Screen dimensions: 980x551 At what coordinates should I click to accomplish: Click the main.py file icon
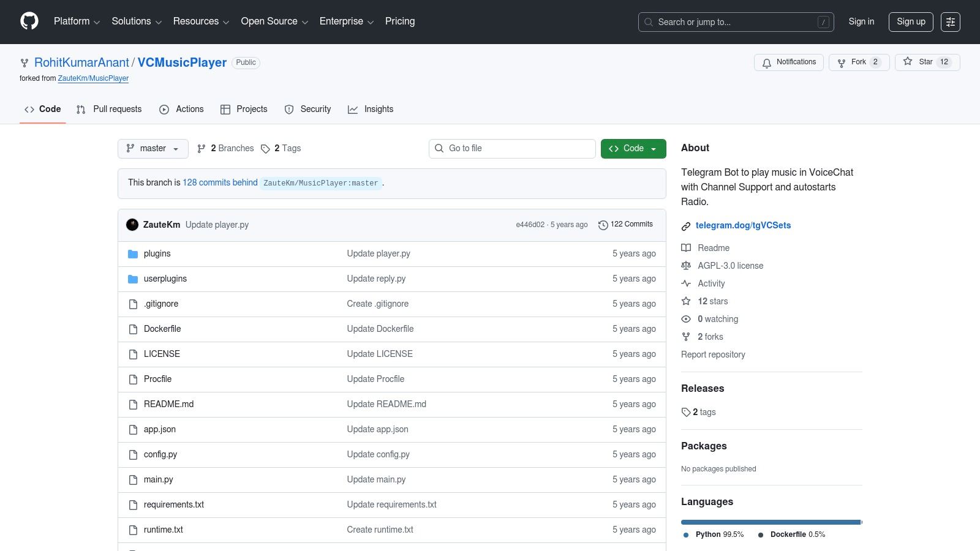[x=133, y=480]
